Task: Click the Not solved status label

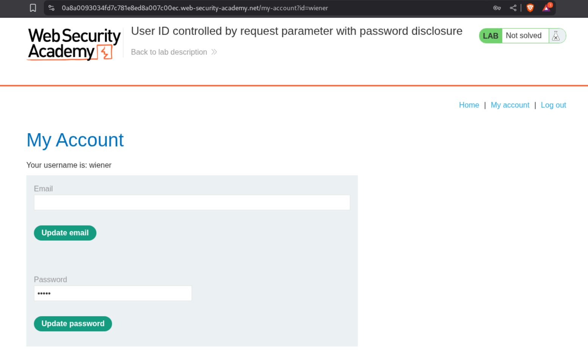Action: [x=524, y=36]
